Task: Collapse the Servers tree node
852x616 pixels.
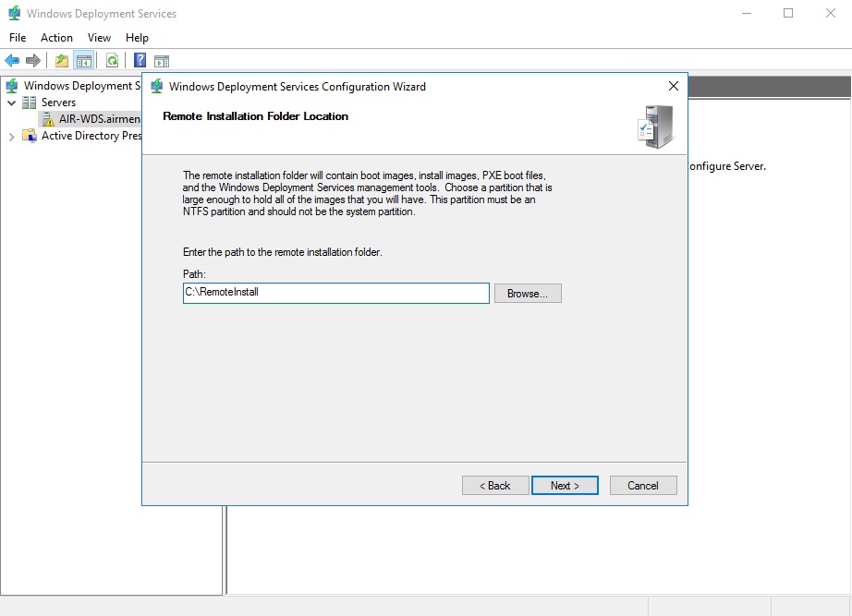Action: pyautogui.click(x=12, y=103)
